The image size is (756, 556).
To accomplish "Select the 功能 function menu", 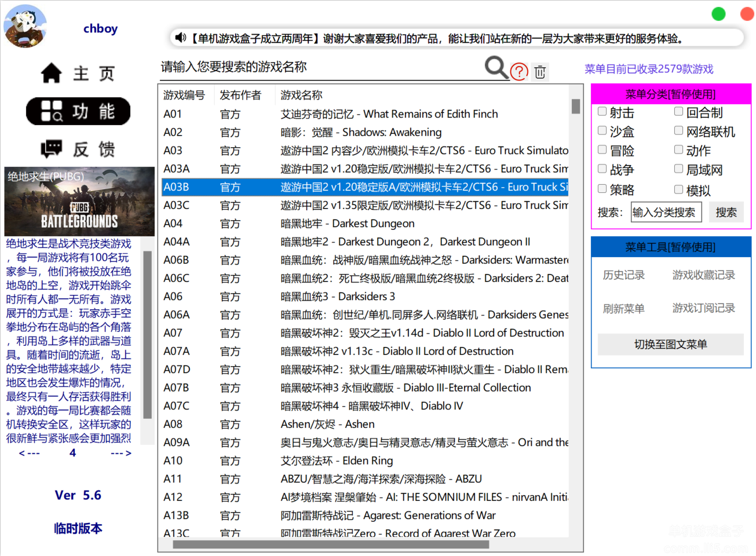I will pos(78,111).
